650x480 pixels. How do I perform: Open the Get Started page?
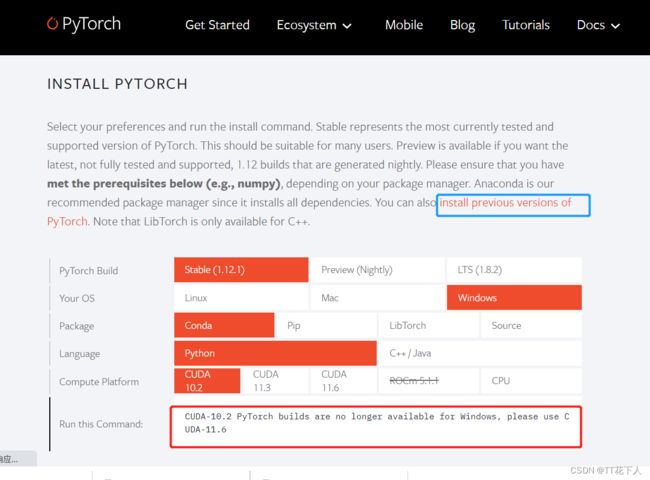(x=217, y=25)
